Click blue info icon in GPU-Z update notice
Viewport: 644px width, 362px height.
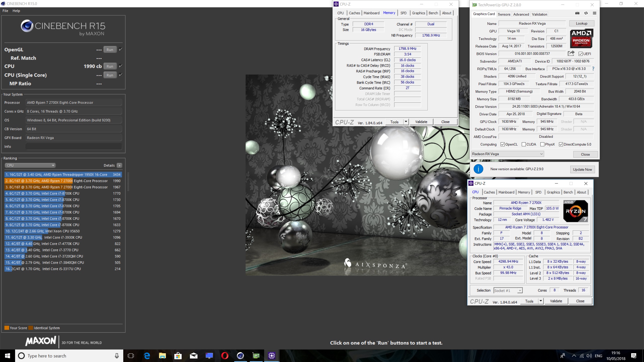[478, 169]
